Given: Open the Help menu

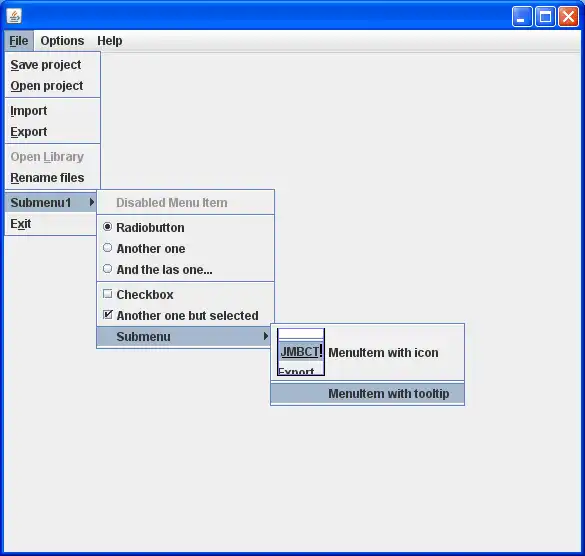Looking at the screenshot, I should pyautogui.click(x=110, y=41).
